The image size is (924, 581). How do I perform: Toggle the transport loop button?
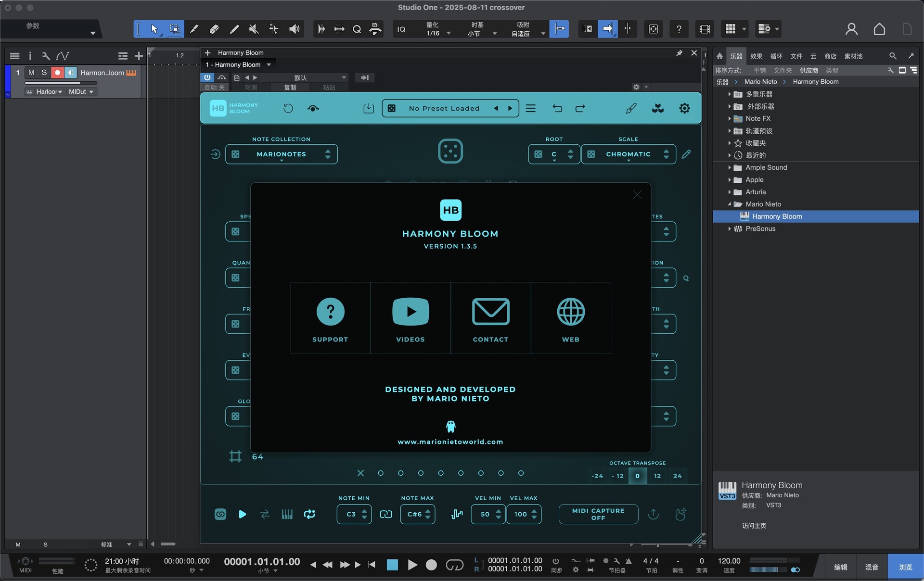(x=454, y=565)
